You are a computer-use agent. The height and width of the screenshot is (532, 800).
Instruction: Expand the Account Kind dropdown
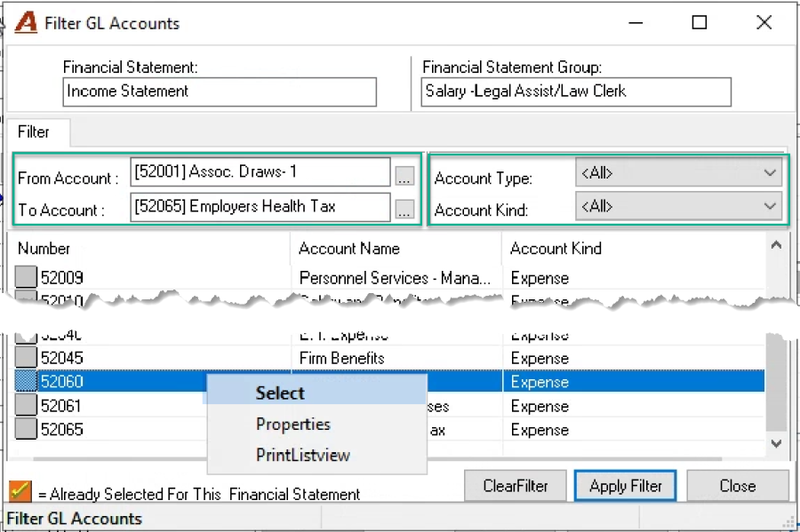click(x=678, y=206)
